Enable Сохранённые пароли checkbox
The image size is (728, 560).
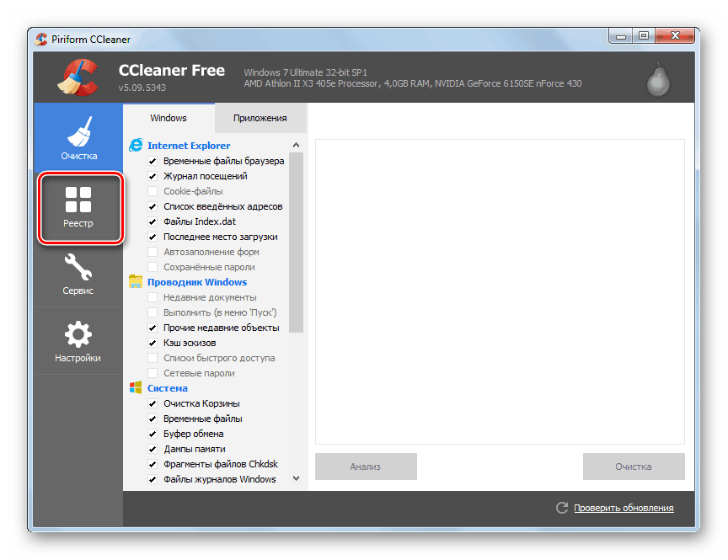click(153, 267)
